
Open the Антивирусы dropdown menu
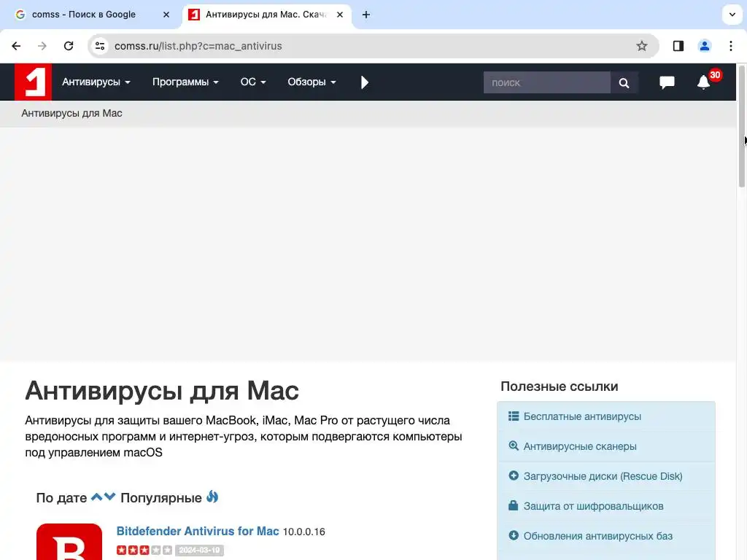(x=96, y=82)
